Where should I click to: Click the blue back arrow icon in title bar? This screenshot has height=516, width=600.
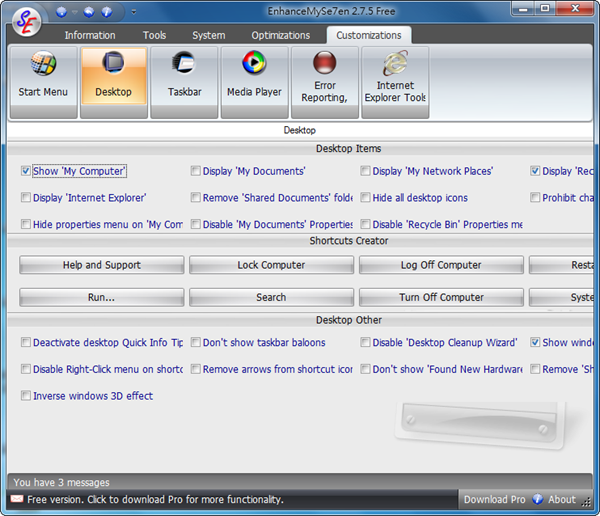(89, 12)
